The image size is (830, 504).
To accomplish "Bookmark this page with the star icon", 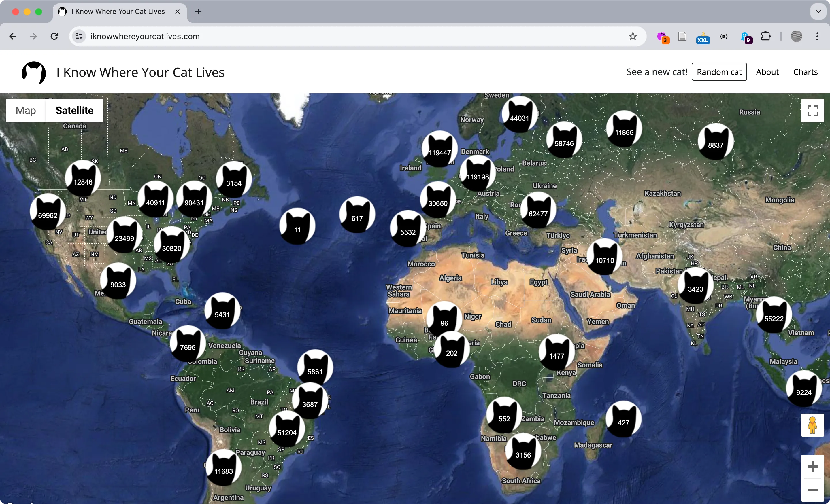I will coord(633,36).
